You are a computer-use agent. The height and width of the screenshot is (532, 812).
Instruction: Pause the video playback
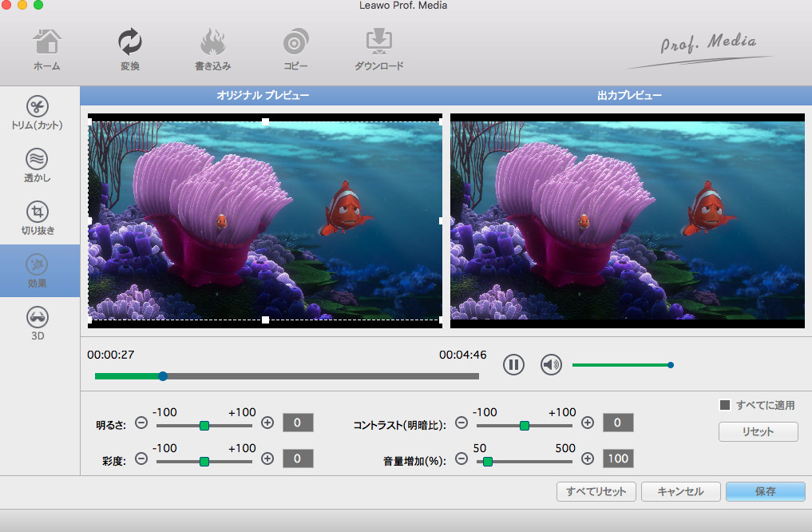pos(513,365)
